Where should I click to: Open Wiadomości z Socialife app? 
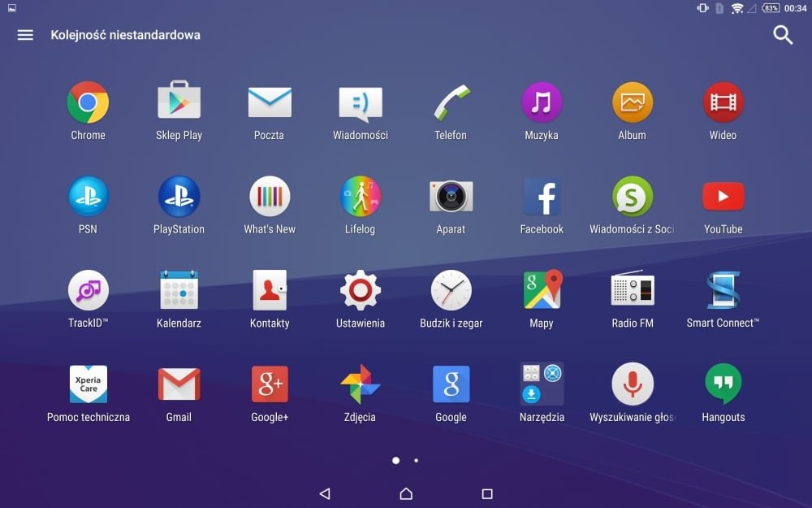coord(633,197)
